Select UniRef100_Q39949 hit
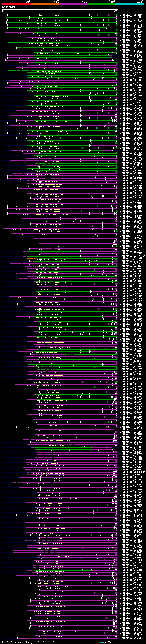Viewport: 146px width, 644px height. (x=131, y=50)
